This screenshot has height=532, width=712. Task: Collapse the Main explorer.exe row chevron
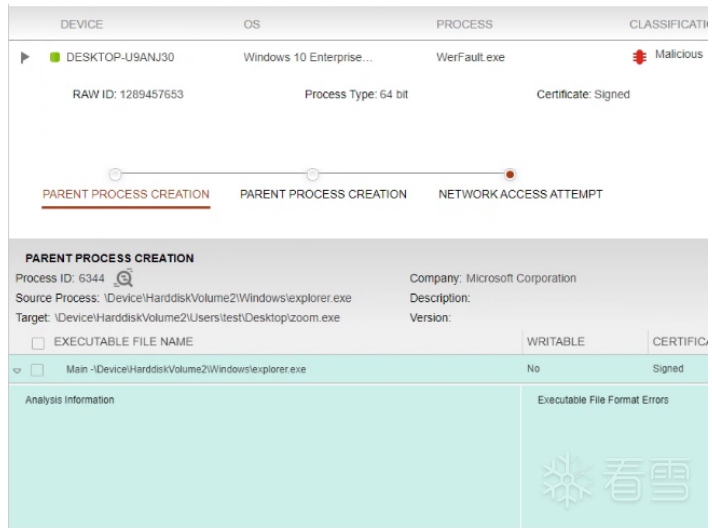click(17, 370)
